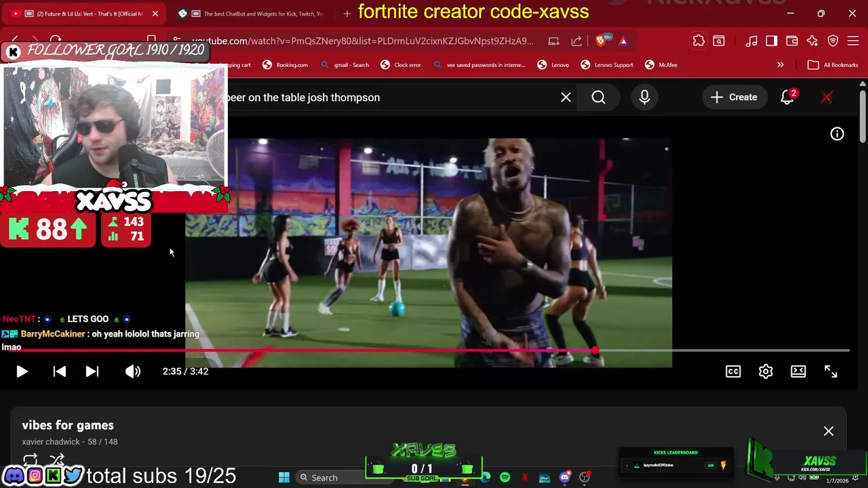Close the Future & Lil Uzi Vert tab
The height and width of the screenshot is (488, 868).
click(155, 14)
